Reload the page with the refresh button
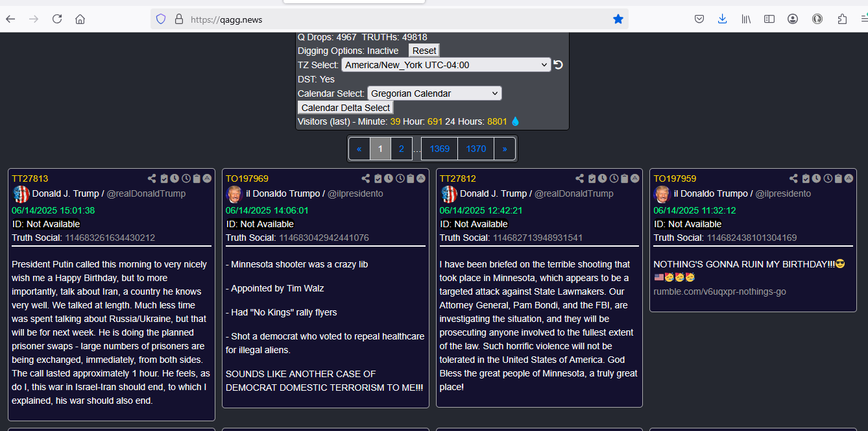This screenshot has width=868, height=431. 57,19
